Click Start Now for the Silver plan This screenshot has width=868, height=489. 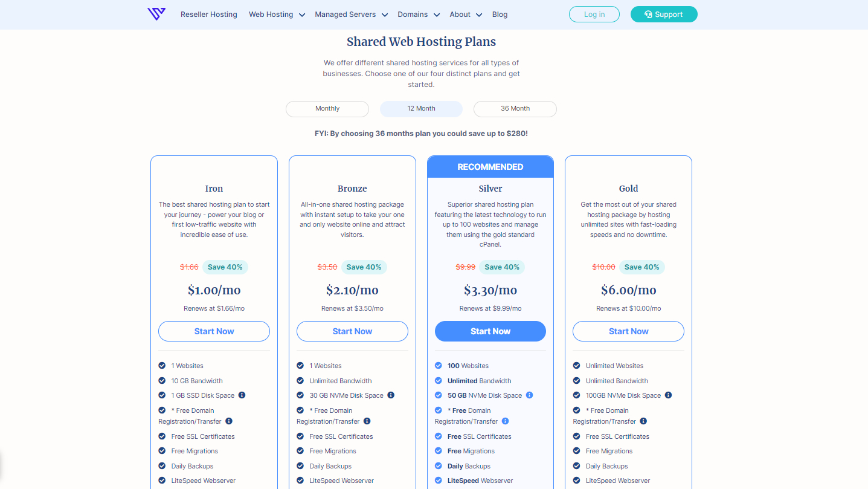click(490, 331)
